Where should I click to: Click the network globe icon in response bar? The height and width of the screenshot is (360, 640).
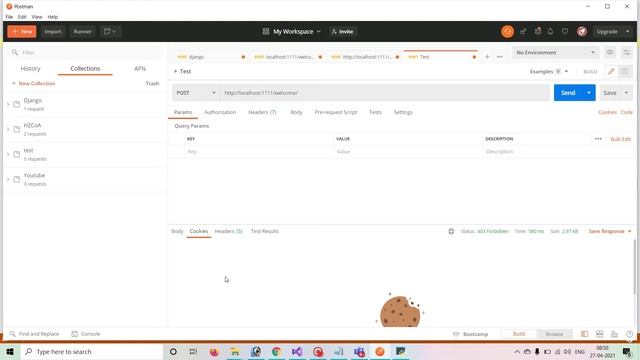tap(451, 231)
